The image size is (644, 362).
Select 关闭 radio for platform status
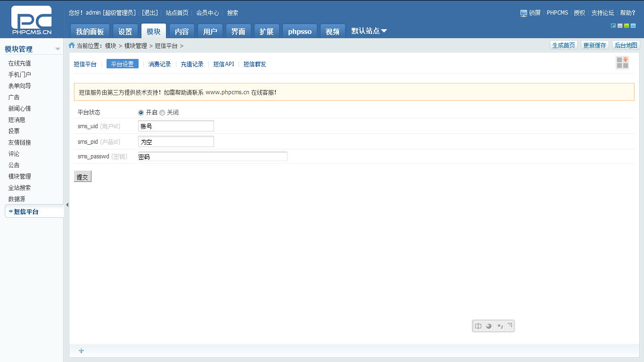click(162, 113)
